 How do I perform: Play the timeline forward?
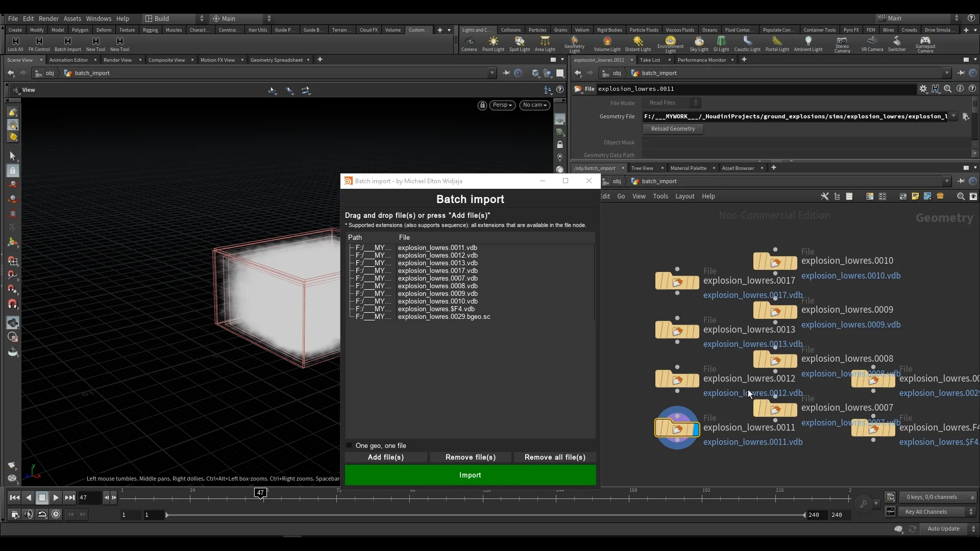[x=56, y=497]
